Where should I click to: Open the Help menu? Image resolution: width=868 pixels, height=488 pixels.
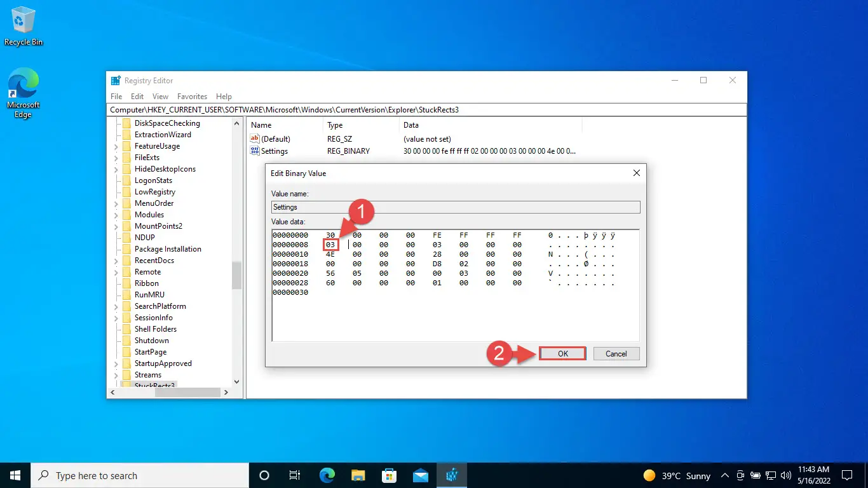tap(224, 97)
